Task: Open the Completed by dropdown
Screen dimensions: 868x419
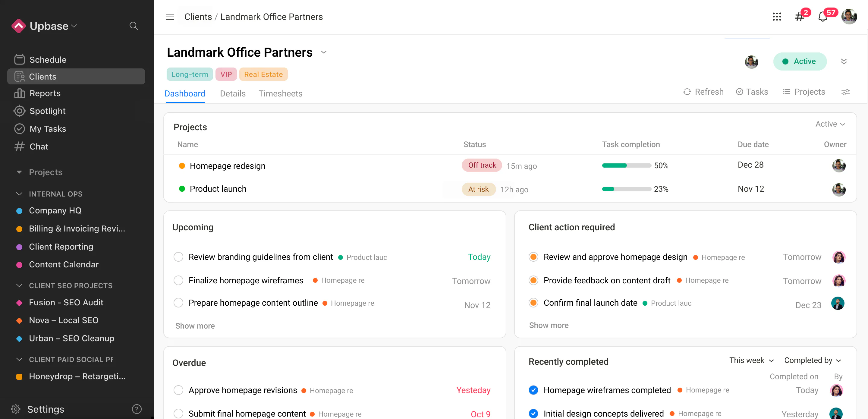Action: (x=813, y=360)
